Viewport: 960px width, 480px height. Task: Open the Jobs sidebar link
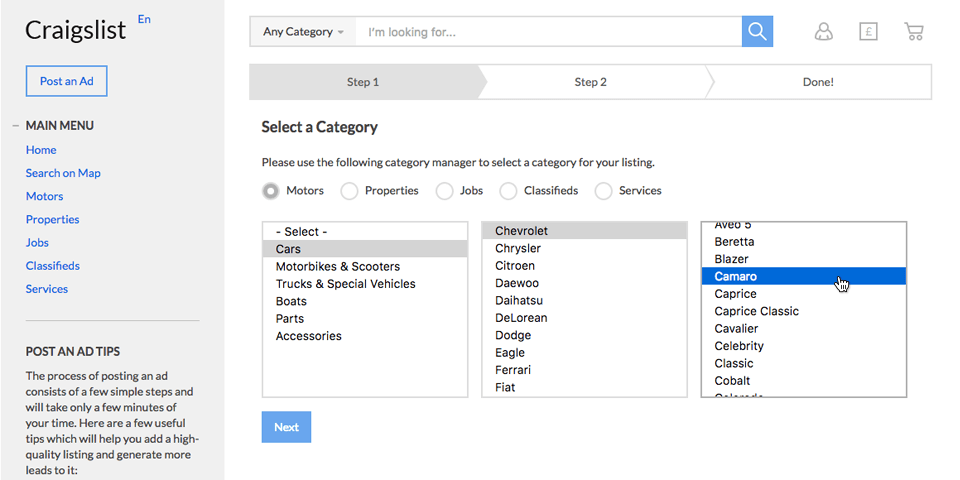click(37, 242)
